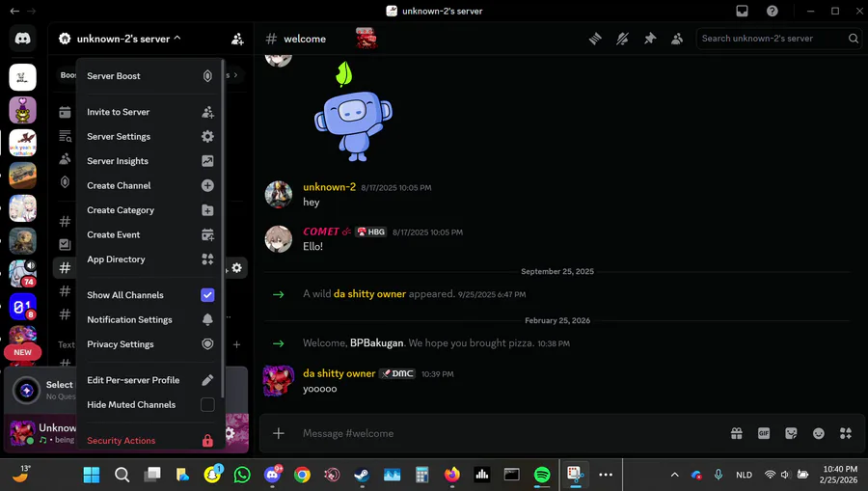Open Notification Settings menu item
Viewport: 868px width, 491px height.
(x=150, y=320)
